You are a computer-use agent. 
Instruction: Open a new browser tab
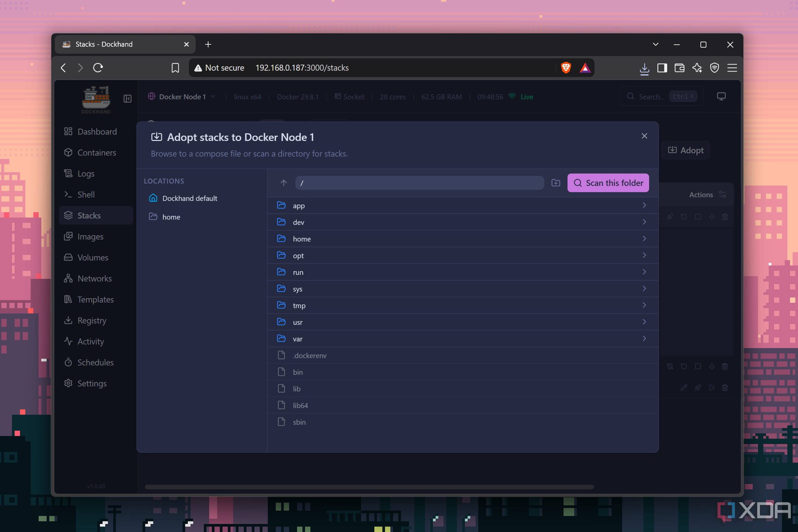tap(208, 45)
